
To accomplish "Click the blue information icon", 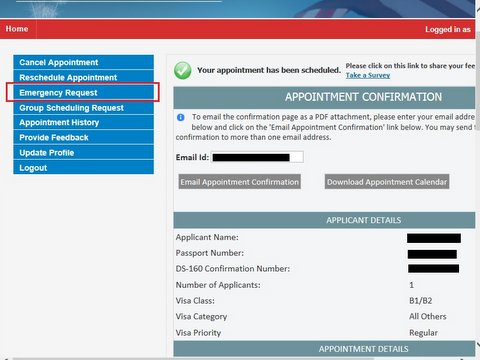I will click(181, 117).
